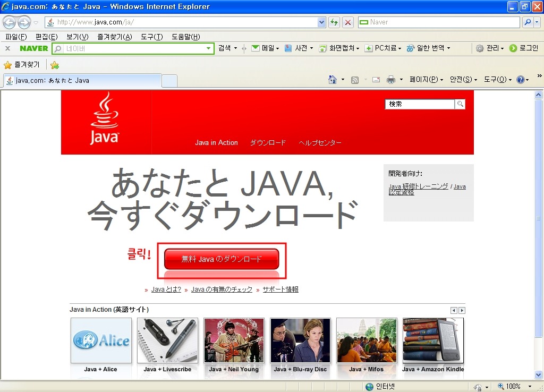544x392 pixels.
Task: Open the 100% zoom level dropdown
Action: 530,387
